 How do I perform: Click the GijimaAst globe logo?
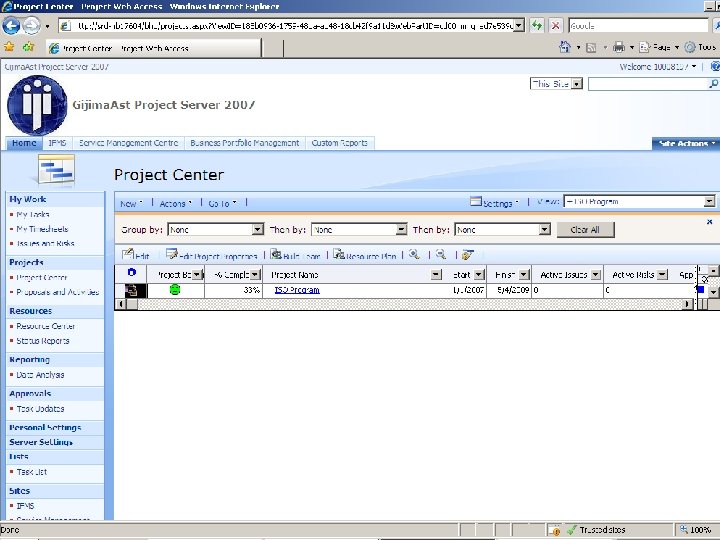pyautogui.click(x=37, y=105)
